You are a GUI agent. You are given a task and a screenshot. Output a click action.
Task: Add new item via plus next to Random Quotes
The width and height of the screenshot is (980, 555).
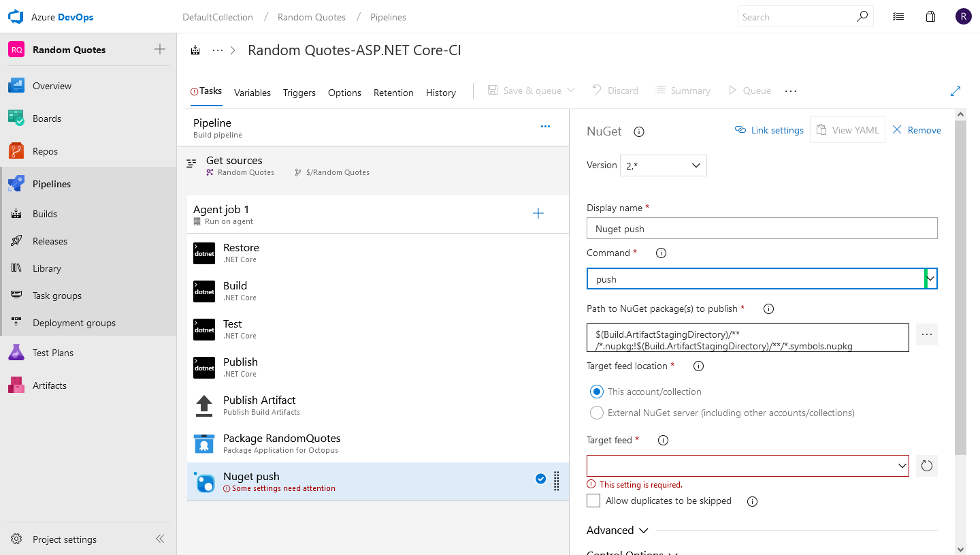coord(160,49)
